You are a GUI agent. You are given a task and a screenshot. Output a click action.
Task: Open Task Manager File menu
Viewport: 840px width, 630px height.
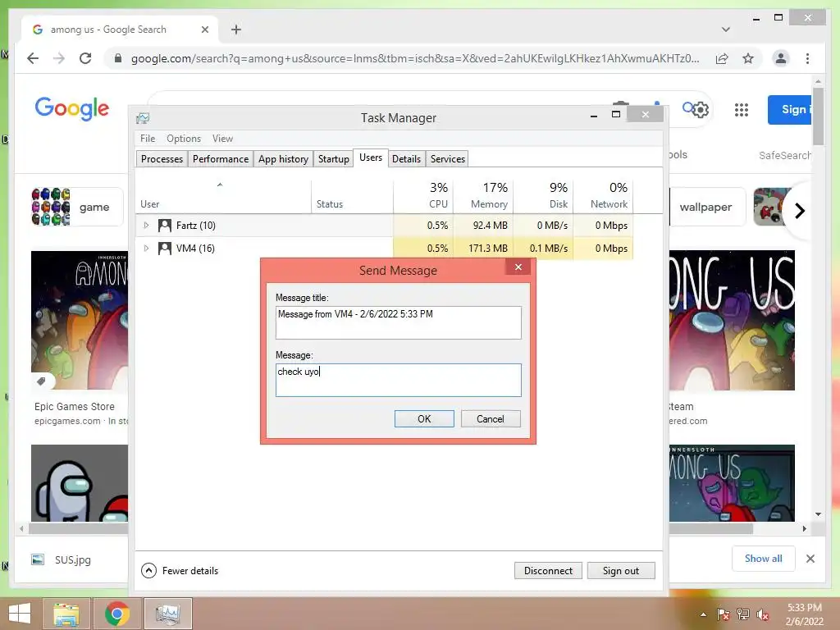148,138
